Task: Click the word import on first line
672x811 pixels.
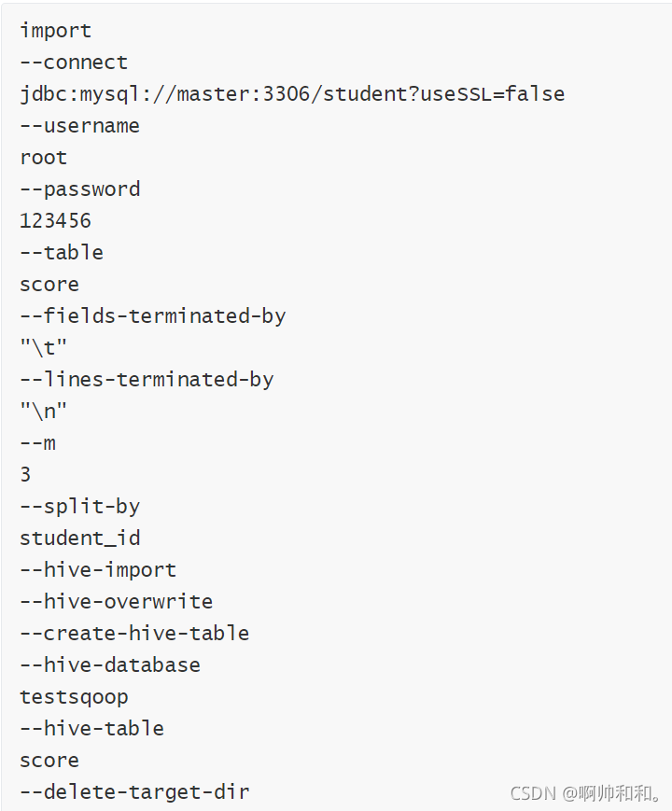Action: (x=55, y=31)
